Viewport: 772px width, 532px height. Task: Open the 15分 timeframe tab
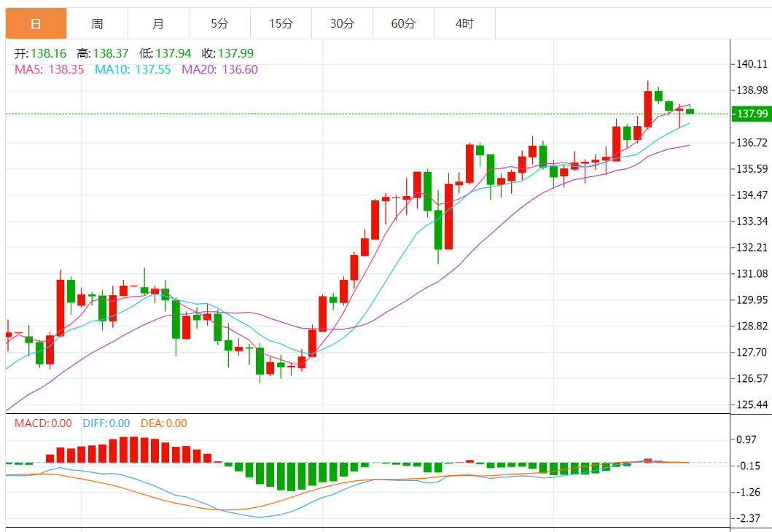(x=281, y=23)
